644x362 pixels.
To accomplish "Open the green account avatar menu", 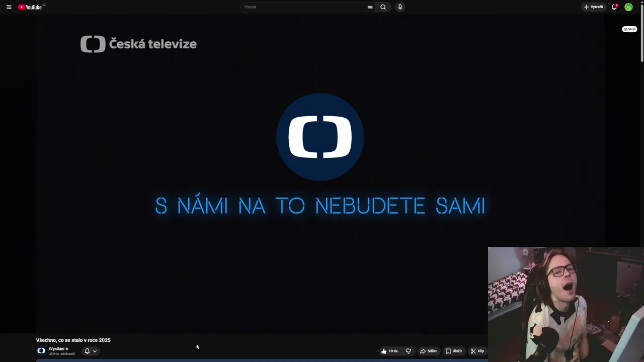I will (x=628, y=7).
